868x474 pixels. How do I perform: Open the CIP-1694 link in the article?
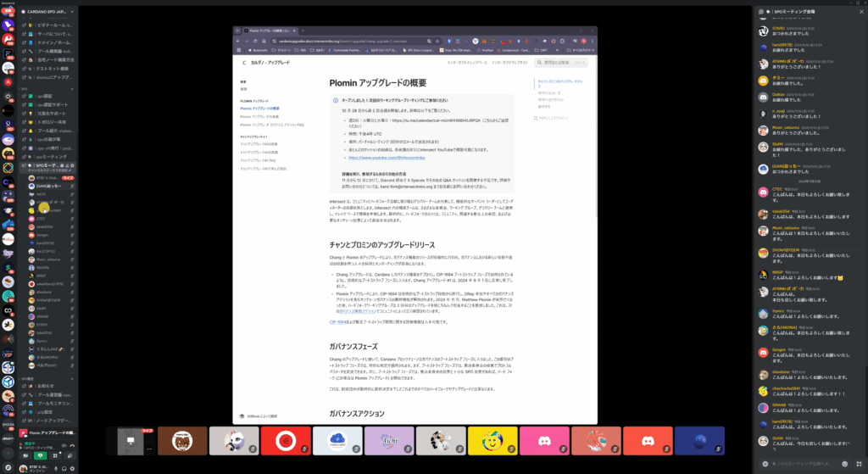click(337, 321)
